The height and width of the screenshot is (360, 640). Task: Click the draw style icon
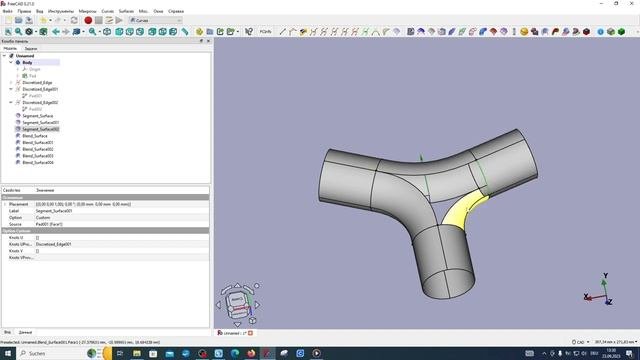(x=29, y=31)
